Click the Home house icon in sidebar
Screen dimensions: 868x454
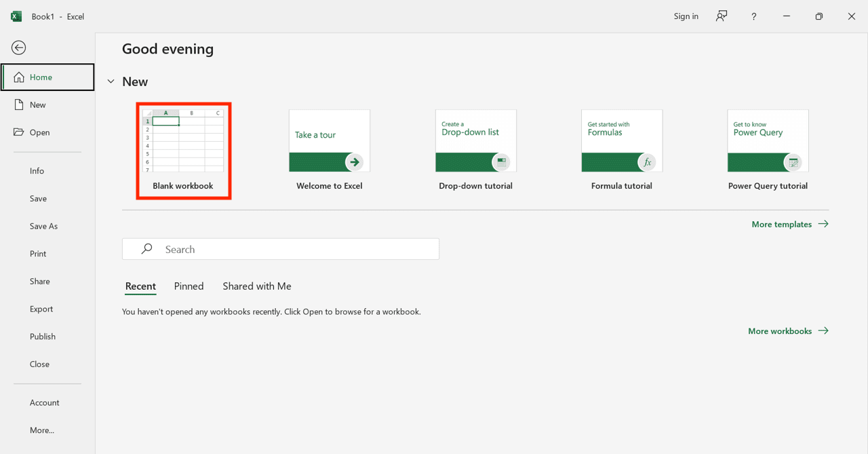coord(19,77)
